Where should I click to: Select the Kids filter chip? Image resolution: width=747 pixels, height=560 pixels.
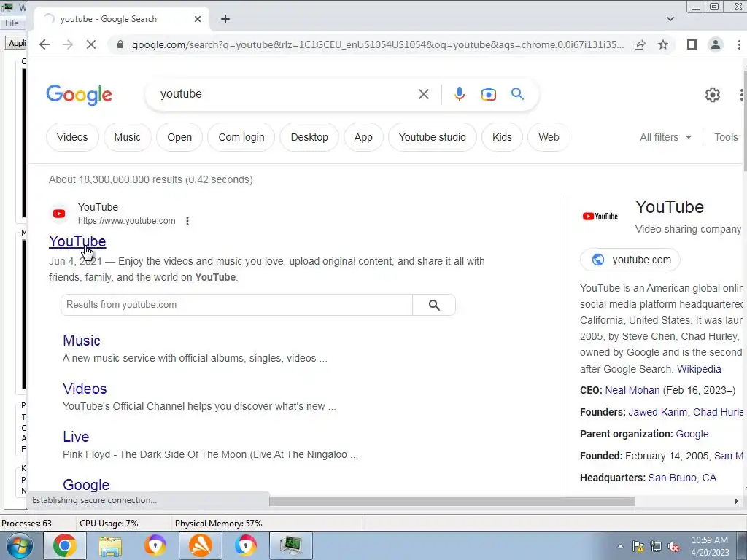(x=502, y=137)
